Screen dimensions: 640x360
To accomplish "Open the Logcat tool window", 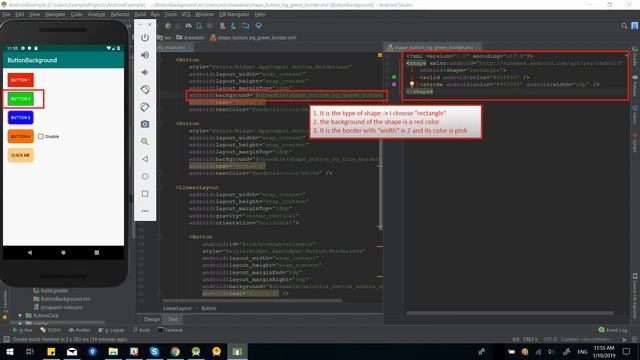I will click(x=111, y=330).
